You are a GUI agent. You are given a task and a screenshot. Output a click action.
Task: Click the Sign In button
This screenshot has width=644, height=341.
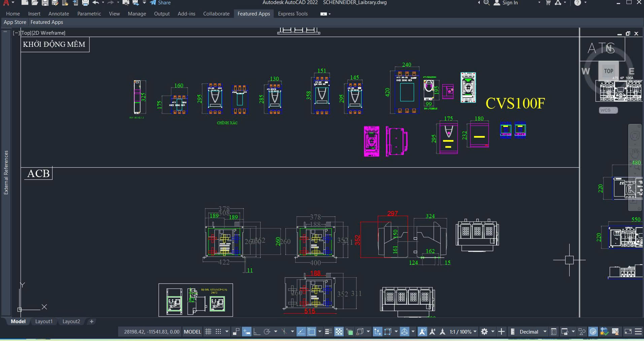506,3
